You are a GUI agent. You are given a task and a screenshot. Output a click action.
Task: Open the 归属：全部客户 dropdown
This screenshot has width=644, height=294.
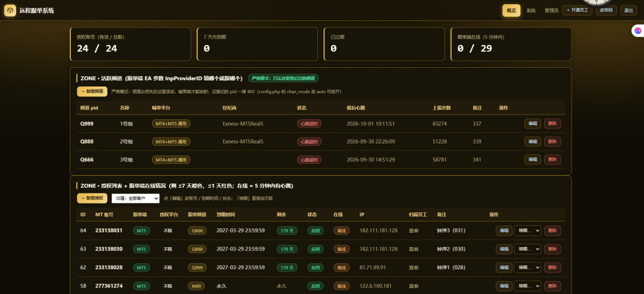(135, 198)
